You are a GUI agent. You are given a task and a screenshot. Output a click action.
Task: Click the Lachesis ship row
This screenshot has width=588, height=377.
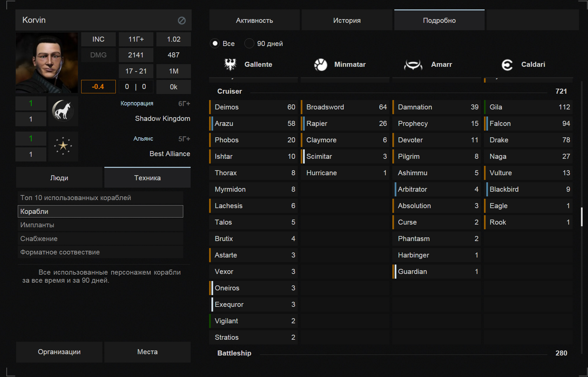pos(253,206)
